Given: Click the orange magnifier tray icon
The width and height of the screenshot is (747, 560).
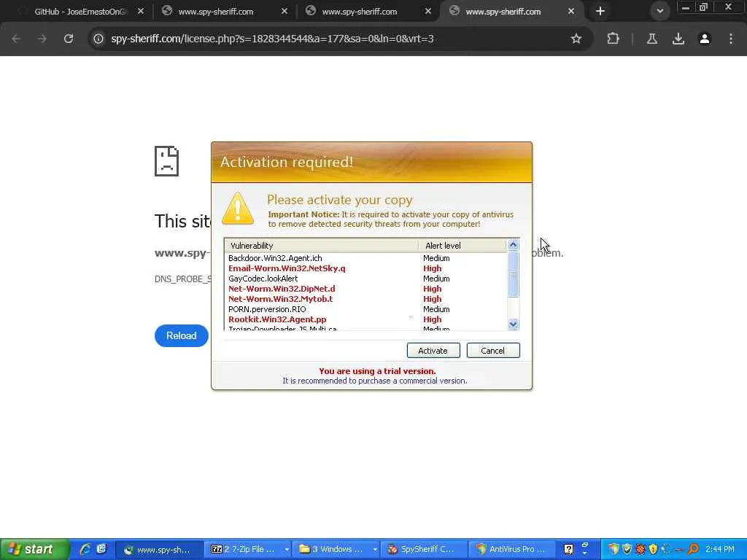Looking at the screenshot, I should click(693, 550).
